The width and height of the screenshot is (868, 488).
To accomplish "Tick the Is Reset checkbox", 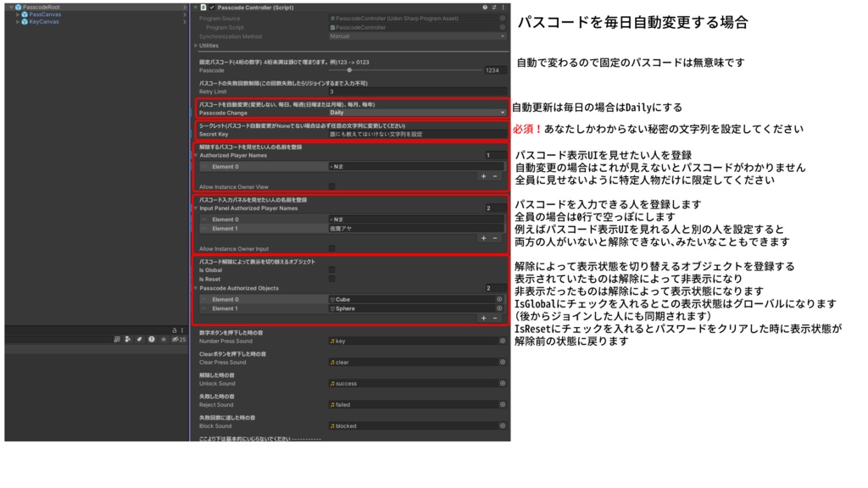I will coord(331,279).
